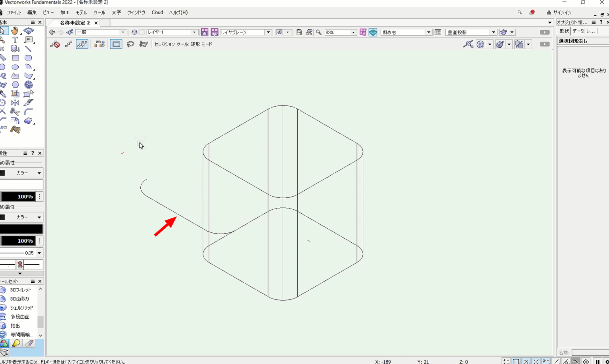Select the Pan hand tool
Viewport: 609px width, 364px height.
click(x=15, y=31)
